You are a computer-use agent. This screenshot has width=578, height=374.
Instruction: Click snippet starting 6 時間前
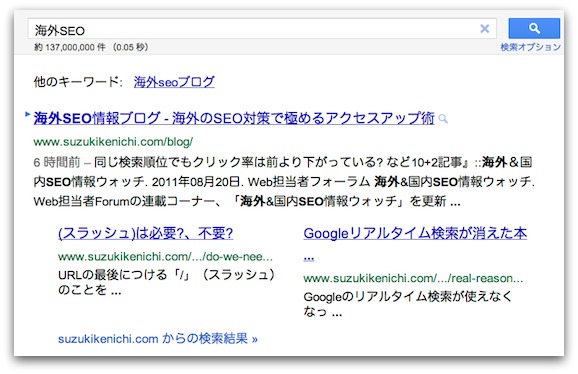pos(284,182)
